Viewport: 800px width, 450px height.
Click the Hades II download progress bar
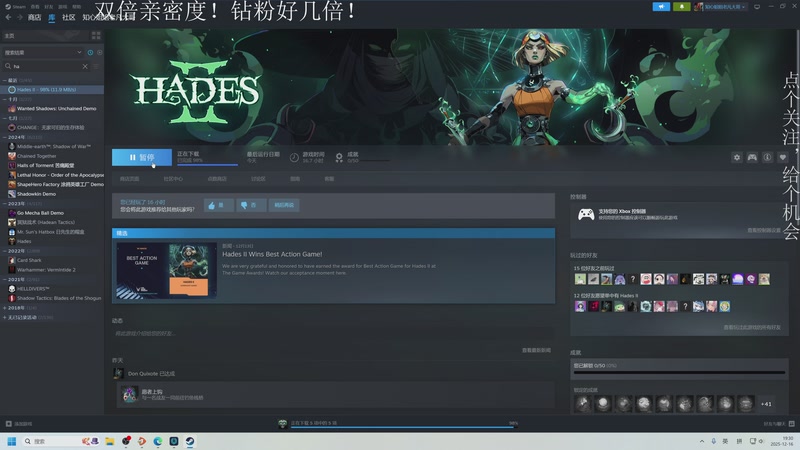(207, 165)
